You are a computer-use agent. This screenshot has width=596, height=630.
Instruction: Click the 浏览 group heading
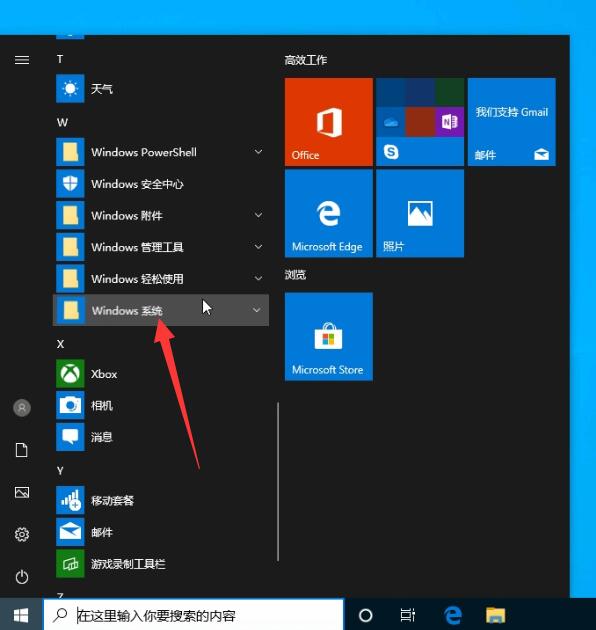[295, 275]
